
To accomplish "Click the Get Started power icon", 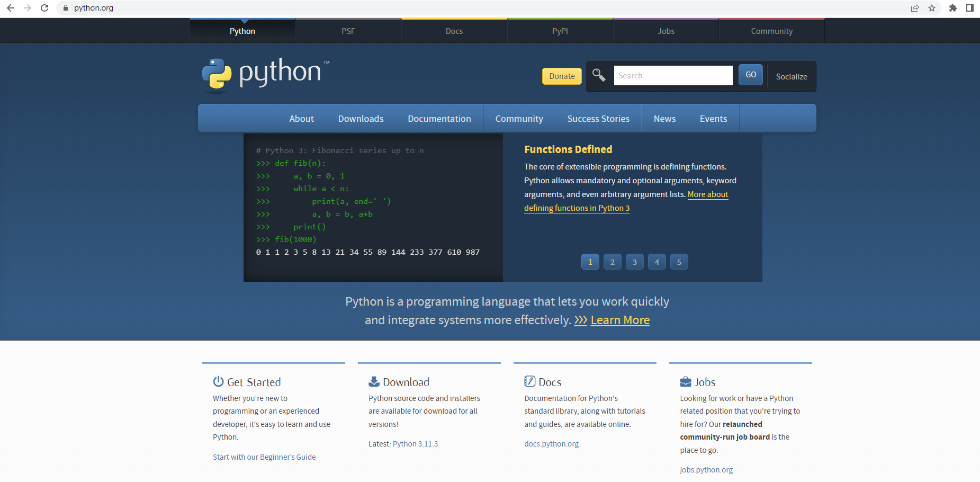I will tap(218, 381).
